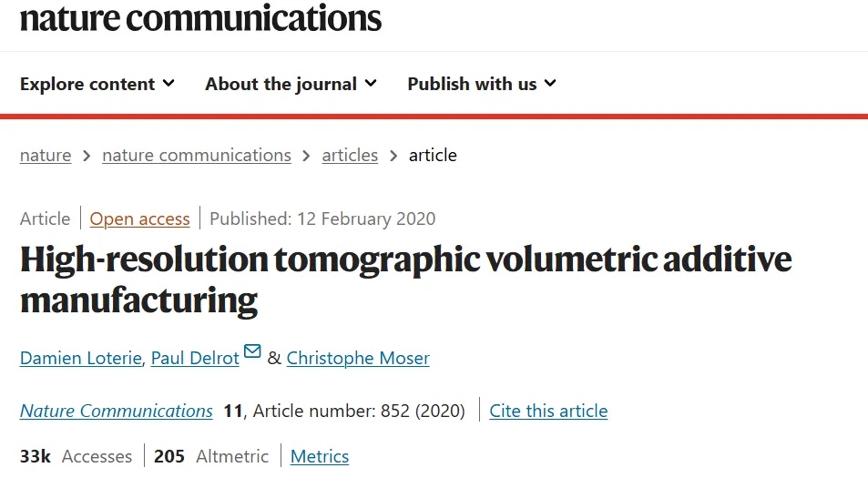This screenshot has height=488, width=868.
Task: Click the breadcrumb arrow after nature
Action: pos(87,156)
